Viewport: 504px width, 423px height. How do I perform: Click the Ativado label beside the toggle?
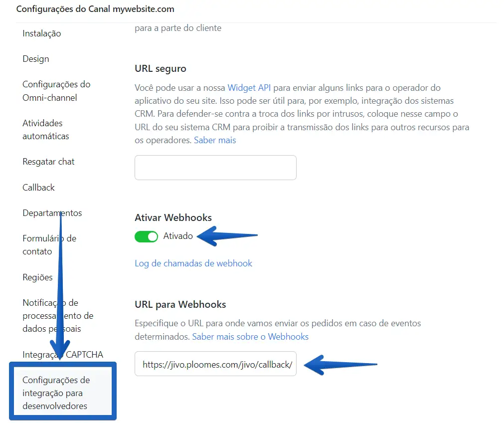pos(178,236)
